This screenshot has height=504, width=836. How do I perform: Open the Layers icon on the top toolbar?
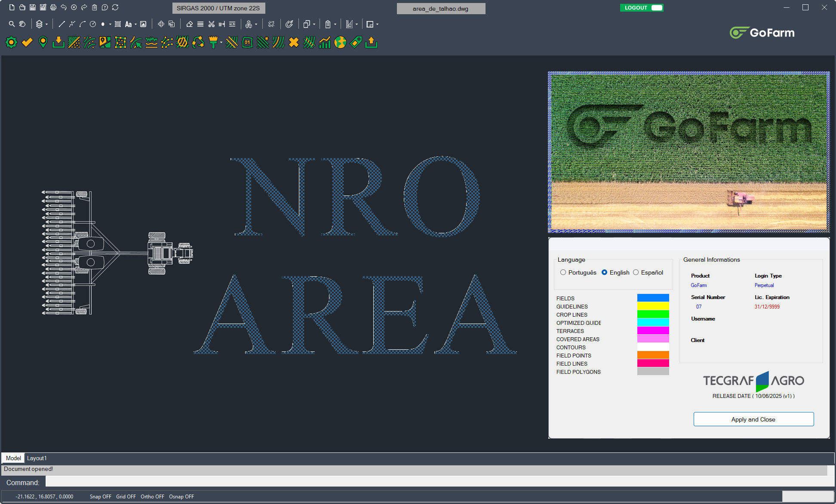point(39,24)
